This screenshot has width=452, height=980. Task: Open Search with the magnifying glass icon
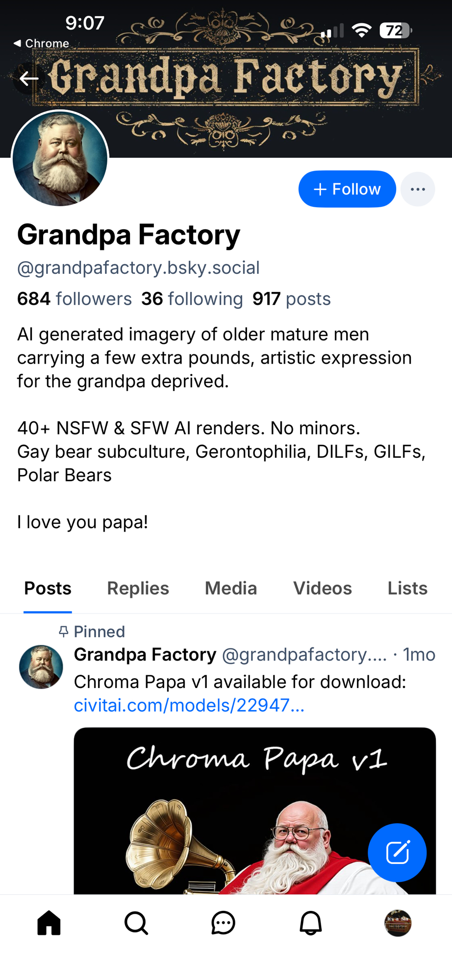[x=136, y=923]
